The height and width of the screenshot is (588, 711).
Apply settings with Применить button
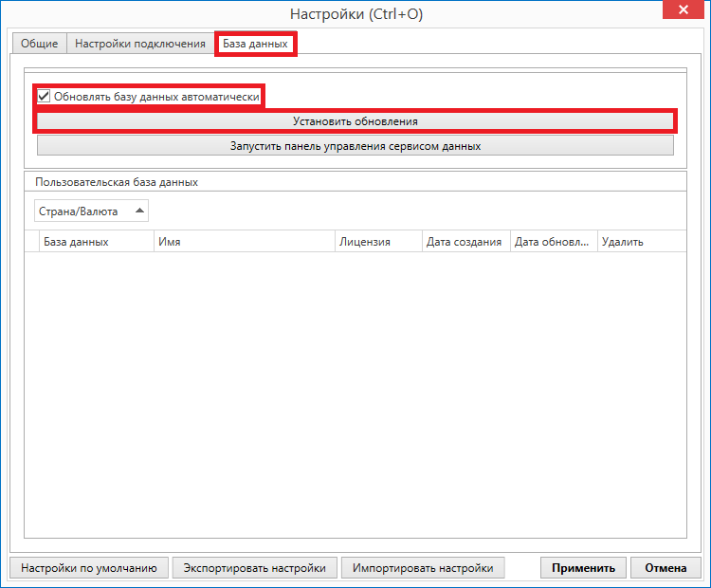(583, 568)
